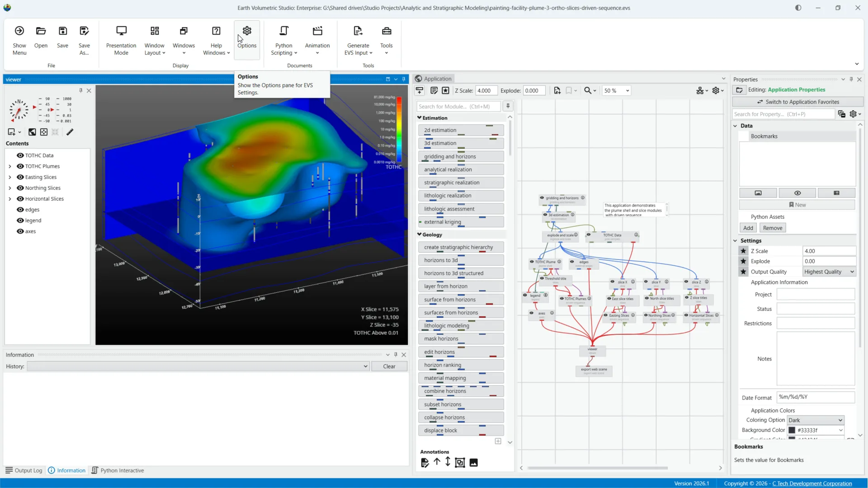Toggle visibility of TOTHC Plumes
This screenshot has width=868, height=488.
coord(20,166)
